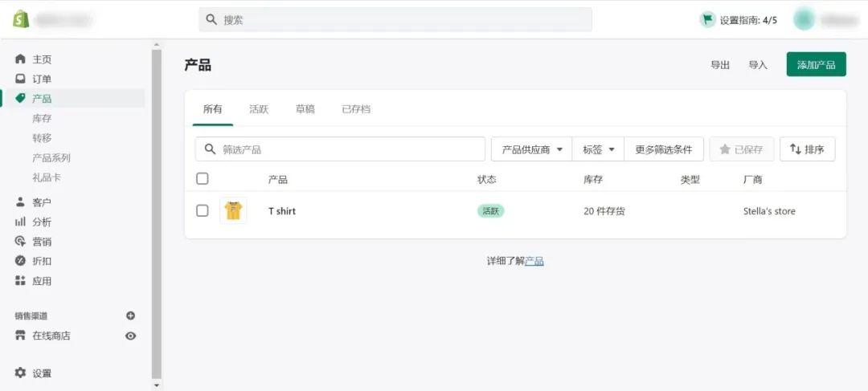
Task: Open 客户 customers icon in sidebar
Action: [x=21, y=202]
